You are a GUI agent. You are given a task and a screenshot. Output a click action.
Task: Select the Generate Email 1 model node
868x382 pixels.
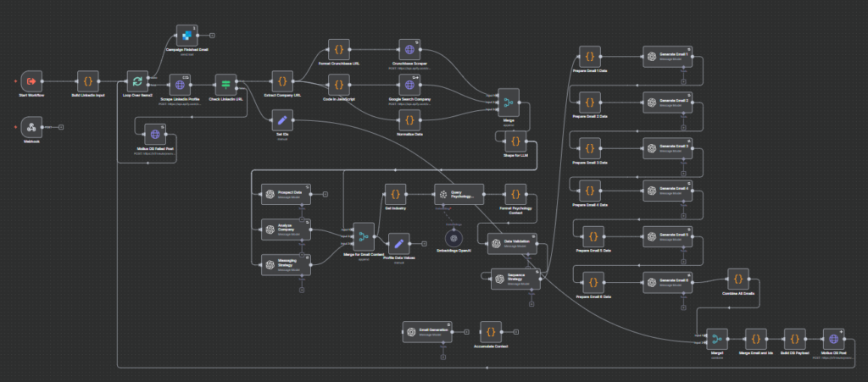668,56
